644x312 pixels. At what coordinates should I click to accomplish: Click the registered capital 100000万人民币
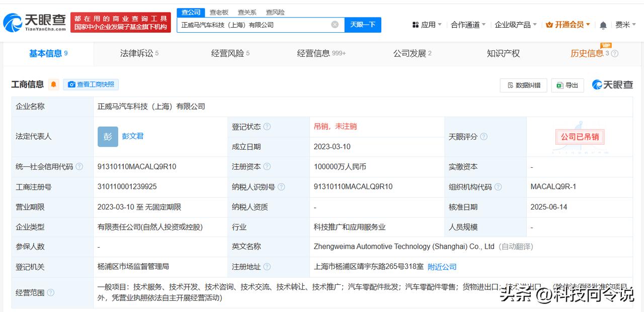click(340, 167)
